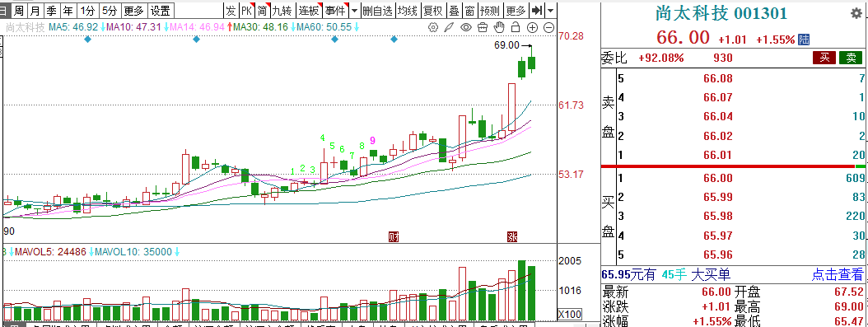Screen dimensions: 868x327
Task: Click the arrow-to-bar jump icon in toolbar
Action: [x=536, y=10]
